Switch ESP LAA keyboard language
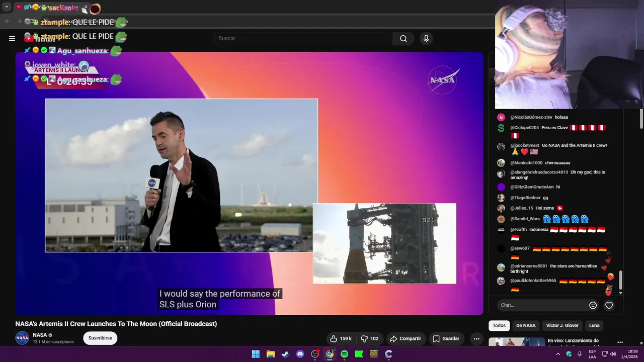 click(x=592, y=354)
